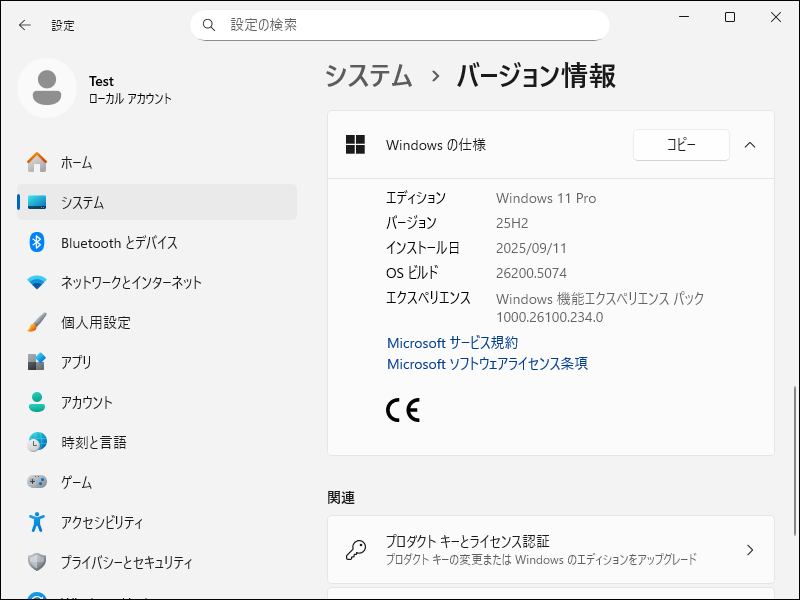Select システム in the sidebar
The image size is (800, 600).
coord(157,202)
